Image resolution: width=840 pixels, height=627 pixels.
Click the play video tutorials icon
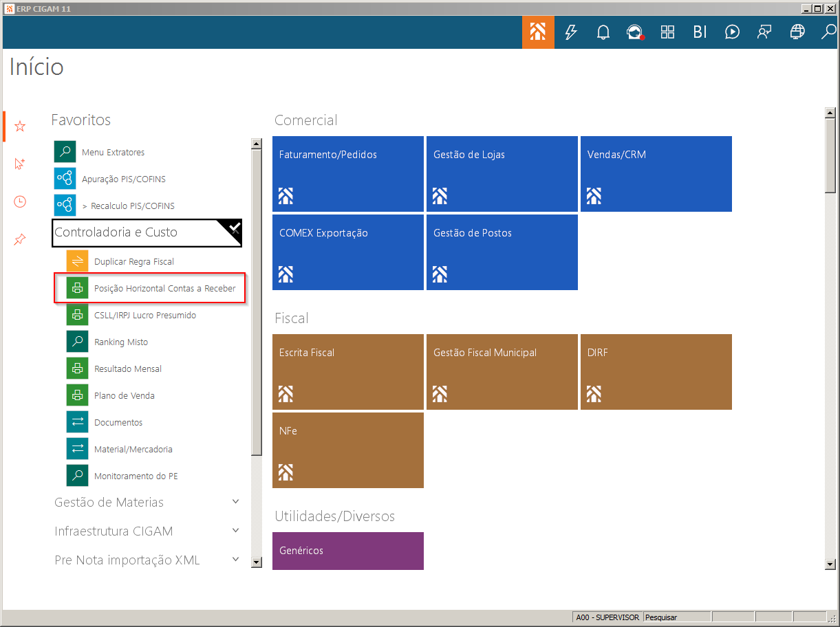(732, 32)
